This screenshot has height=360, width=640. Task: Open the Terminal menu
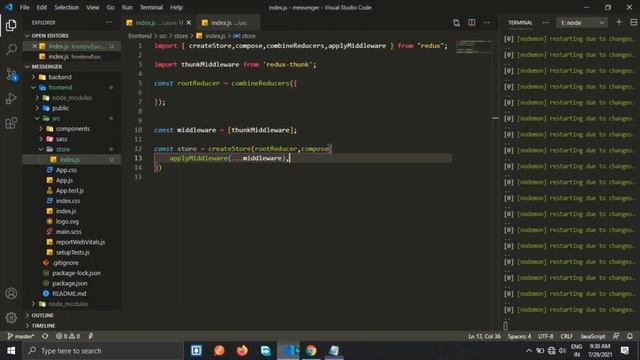point(151,7)
